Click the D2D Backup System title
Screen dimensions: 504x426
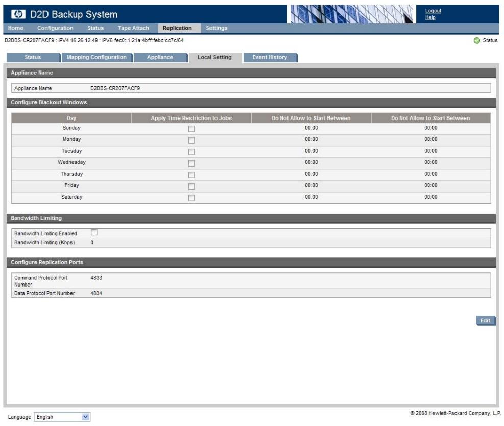(74, 14)
